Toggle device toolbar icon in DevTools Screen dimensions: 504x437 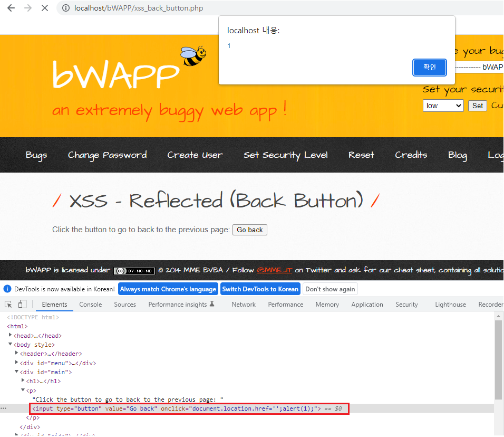22,304
